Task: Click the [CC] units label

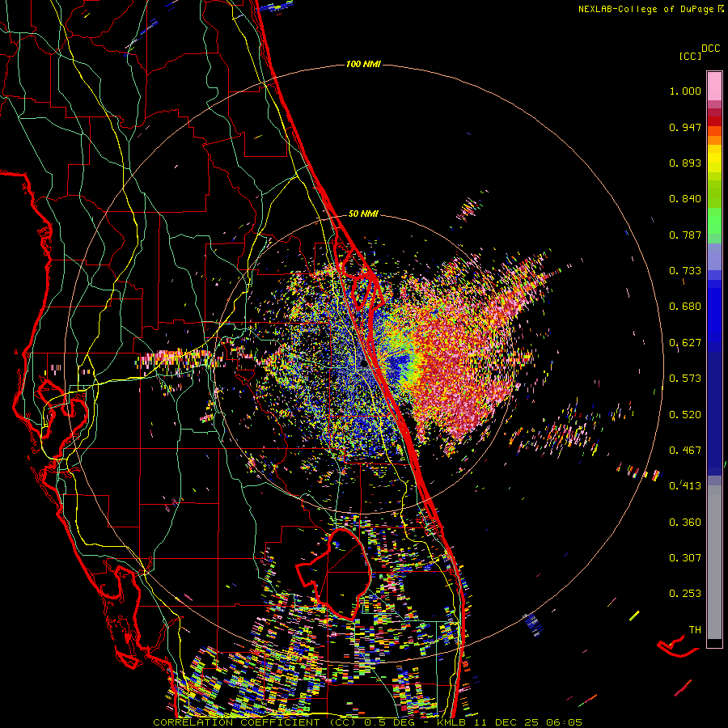Action: tap(690, 56)
